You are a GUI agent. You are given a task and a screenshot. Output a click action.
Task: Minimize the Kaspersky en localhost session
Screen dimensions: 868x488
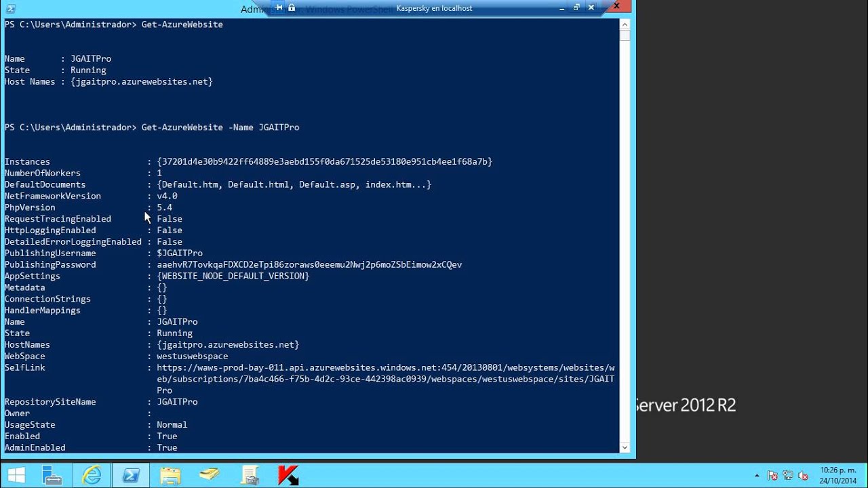pos(561,8)
